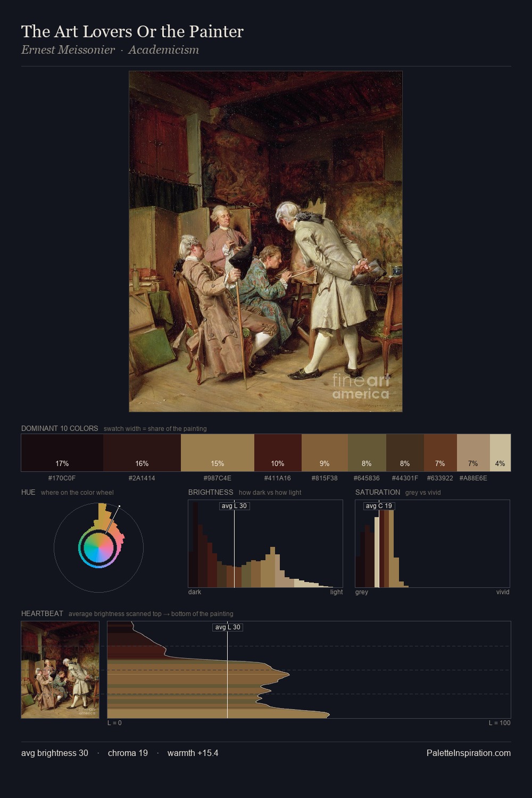Click the 'BRIGHTNESS' section heading
The image size is (532, 798).
[x=211, y=492]
